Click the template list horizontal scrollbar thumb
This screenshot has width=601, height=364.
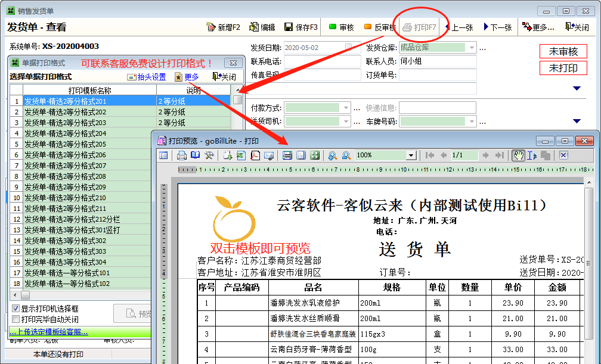[25, 295]
